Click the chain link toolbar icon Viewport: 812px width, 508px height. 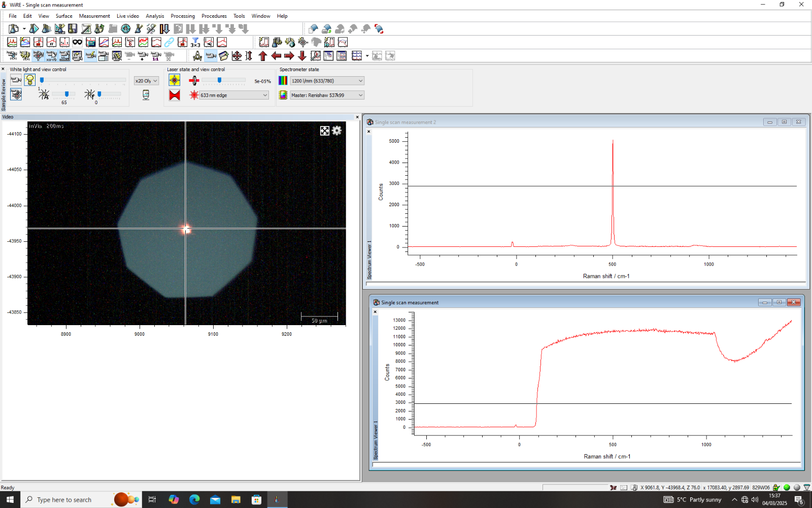169,42
